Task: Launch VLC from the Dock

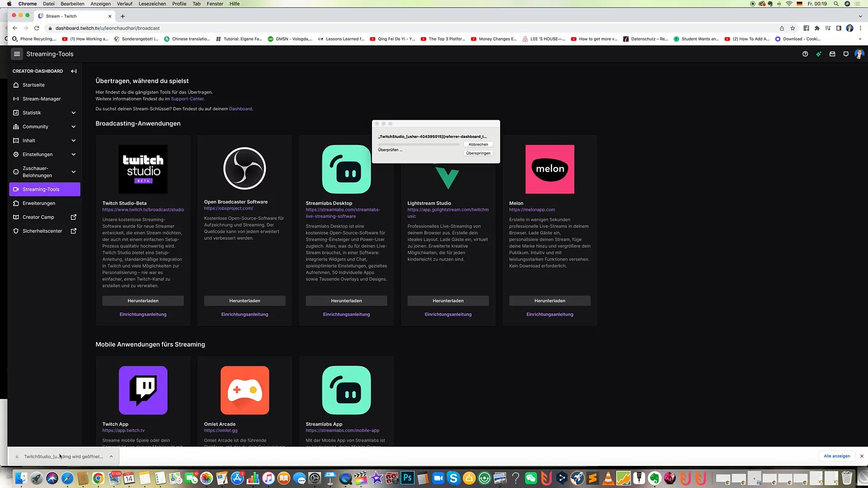Action: 608,478
